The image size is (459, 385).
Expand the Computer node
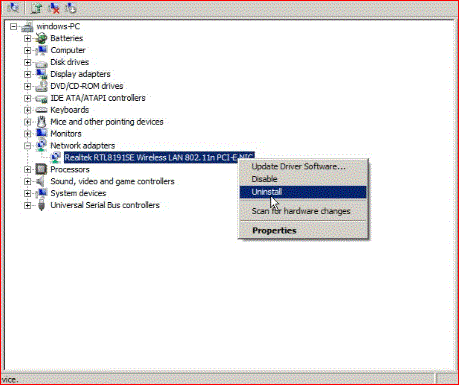tap(28, 50)
